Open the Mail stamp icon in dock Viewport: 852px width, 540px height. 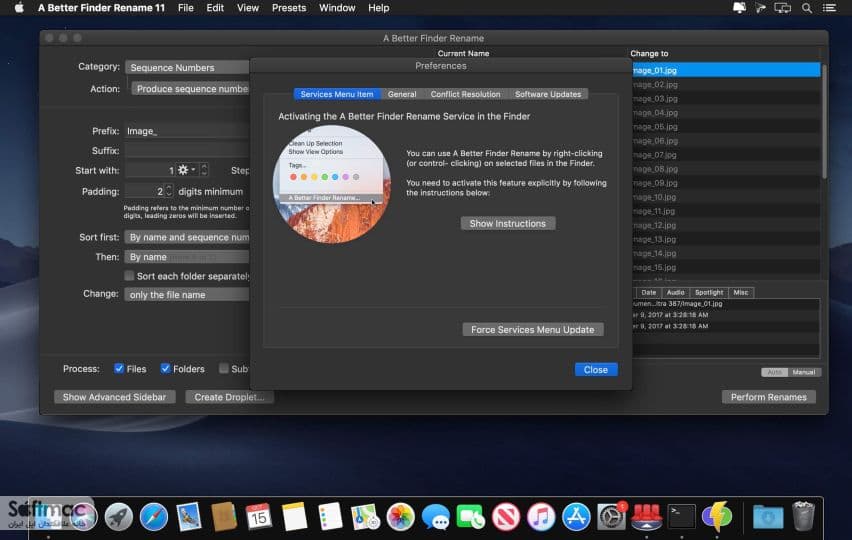[x=189, y=516]
